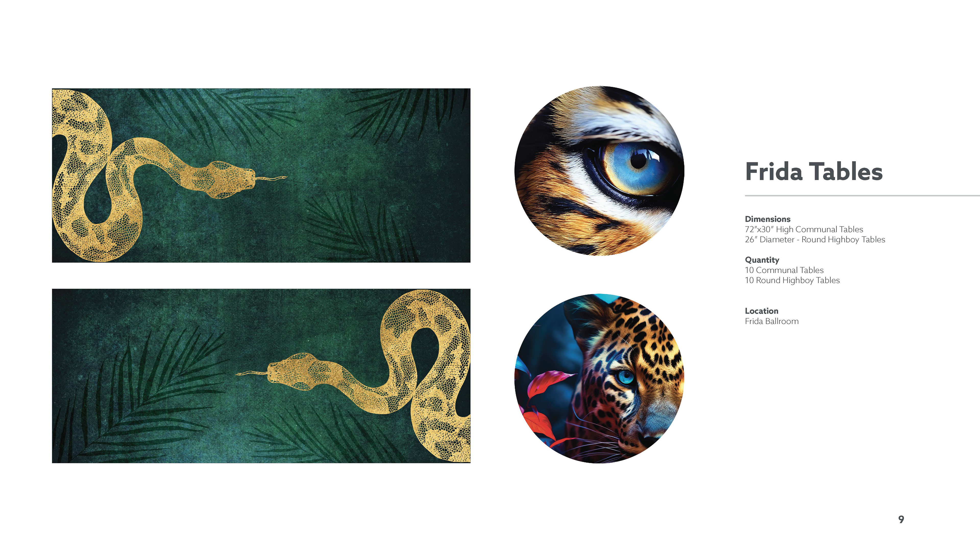Select the round leopard face image

599,378
